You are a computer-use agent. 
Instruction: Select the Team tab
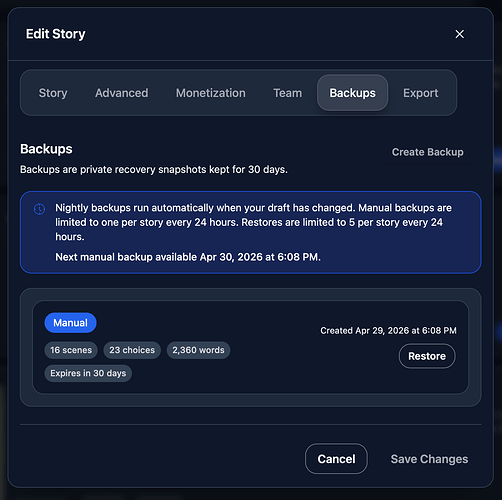pos(288,93)
